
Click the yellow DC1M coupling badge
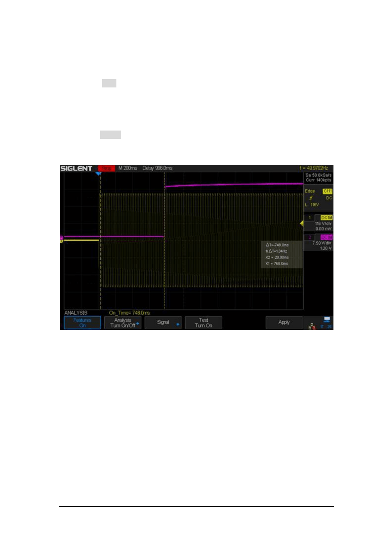(327, 218)
